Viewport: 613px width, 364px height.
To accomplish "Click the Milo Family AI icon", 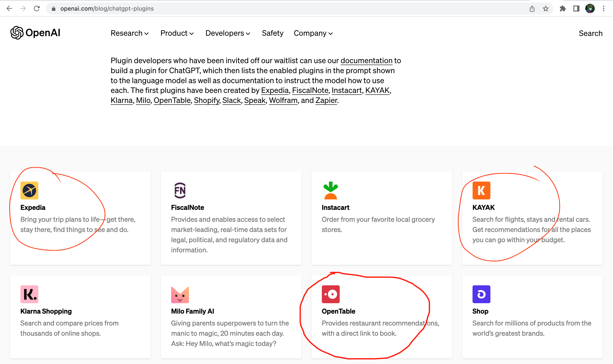I will [180, 295].
